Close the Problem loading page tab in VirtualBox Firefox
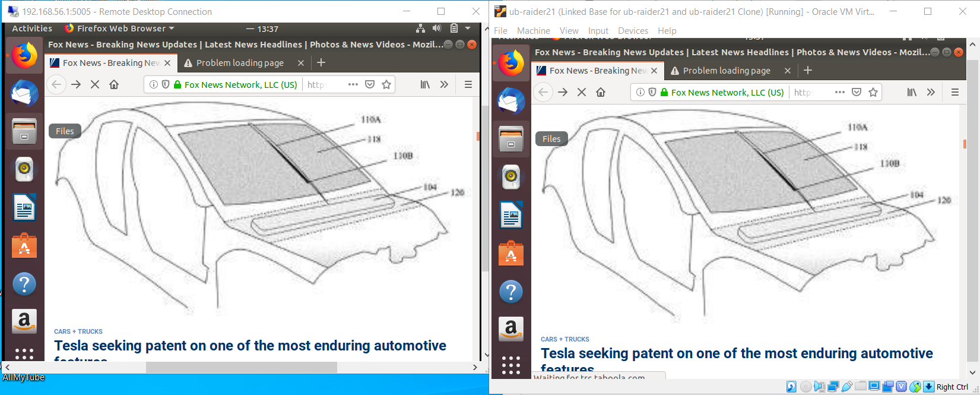 coord(788,70)
